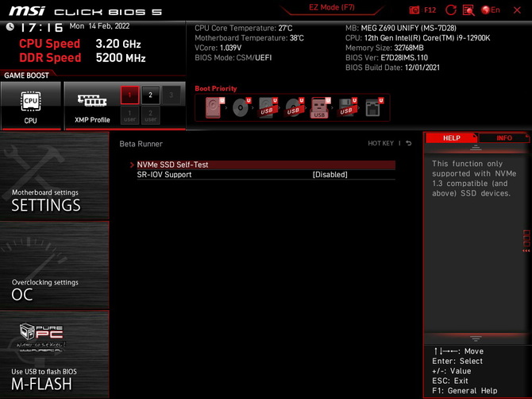The height and width of the screenshot is (399, 532).
Task: Click the MSI Click BIOS 5 logo
Action: coord(86,11)
